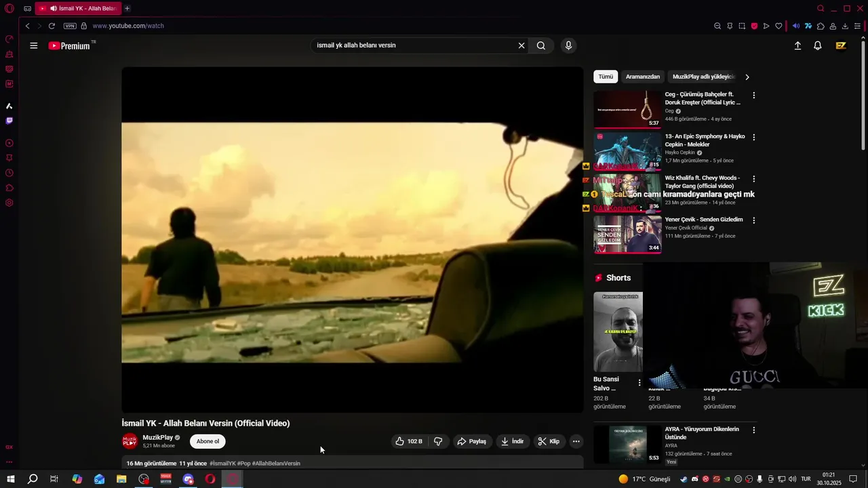This screenshot has height=488, width=868.
Task: Like the video (102 B)
Action: tap(409, 441)
